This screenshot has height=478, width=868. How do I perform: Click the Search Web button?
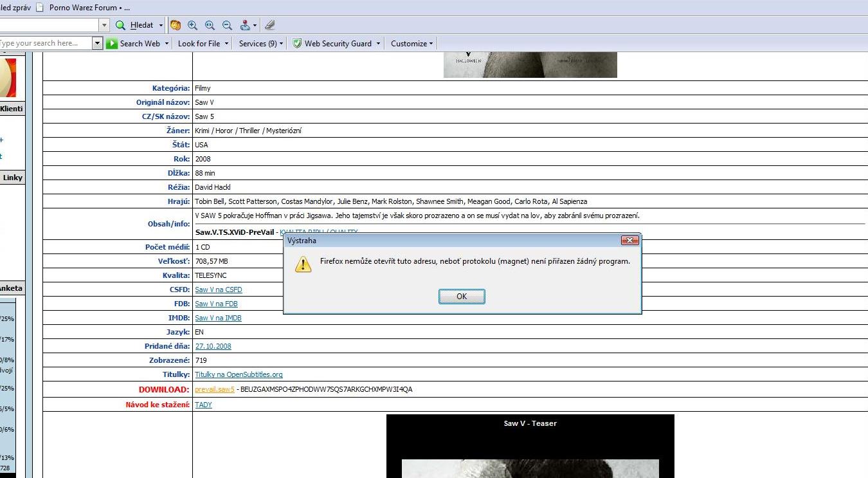(x=134, y=43)
